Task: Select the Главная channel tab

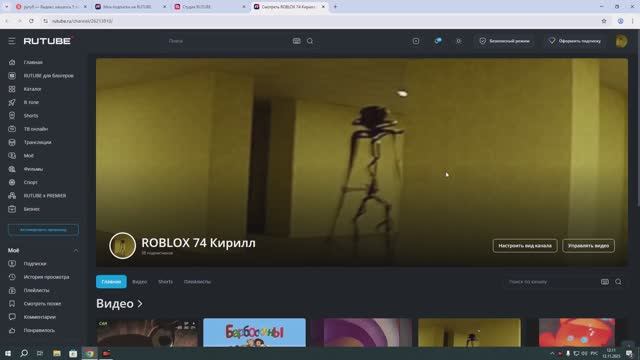Action: (111, 282)
